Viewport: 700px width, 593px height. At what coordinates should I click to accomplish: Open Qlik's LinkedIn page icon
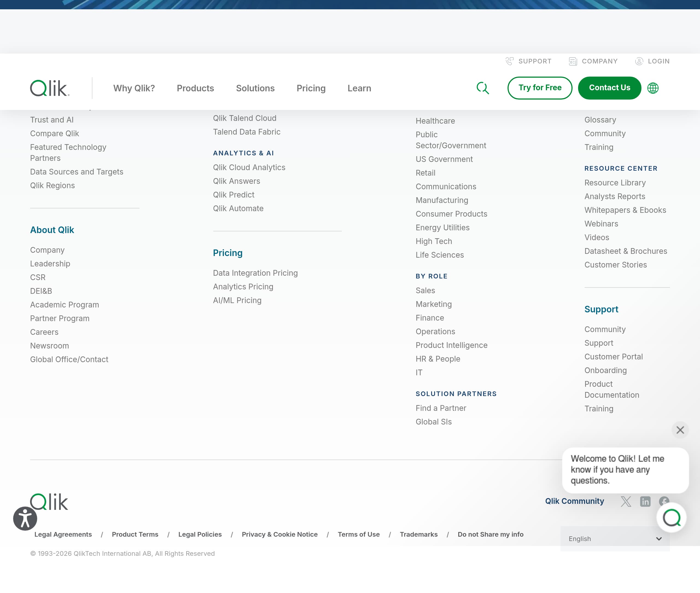645,501
